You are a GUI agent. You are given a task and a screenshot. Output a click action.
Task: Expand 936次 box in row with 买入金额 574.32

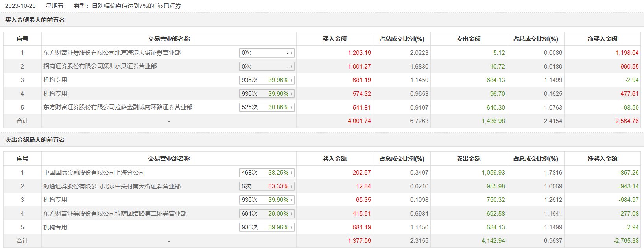tap(267, 94)
